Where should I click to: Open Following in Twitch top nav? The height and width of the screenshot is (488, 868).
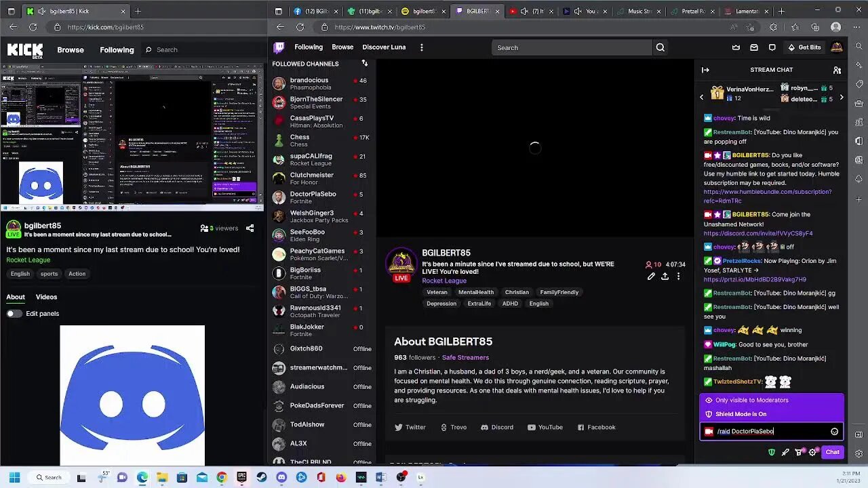pyautogui.click(x=309, y=47)
